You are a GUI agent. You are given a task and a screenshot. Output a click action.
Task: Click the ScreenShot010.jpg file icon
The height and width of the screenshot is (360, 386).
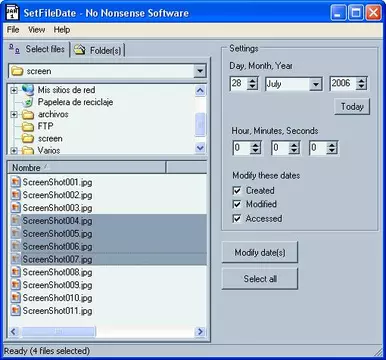click(15, 298)
